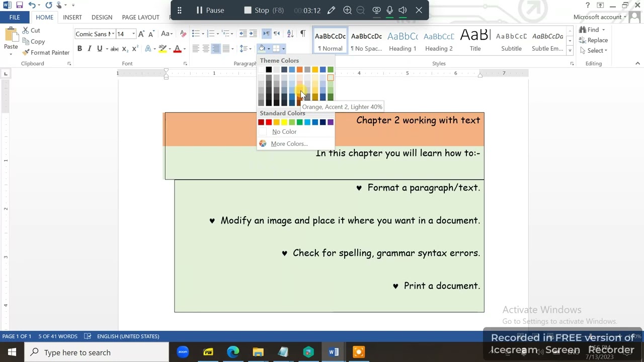644x362 pixels.
Task: Switch to the PAGE LAYOUT tab
Action: 140,17
